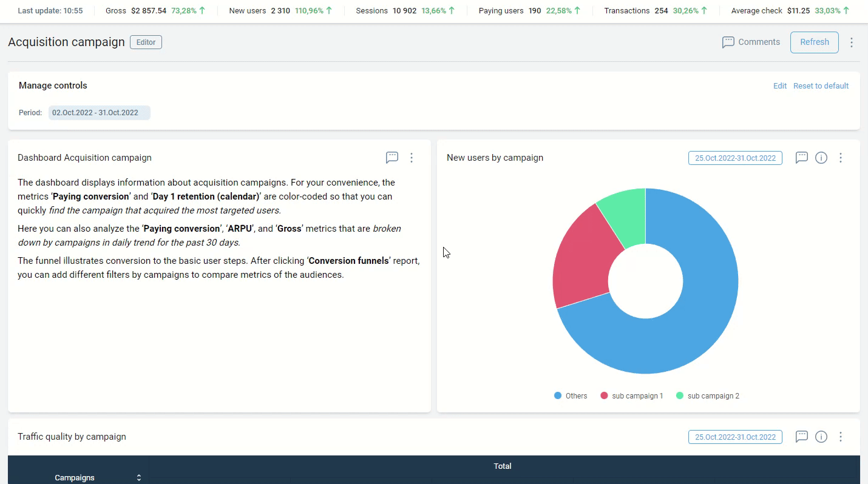This screenshot has width=868, height=484.
Task: Toggle sub campaign 2 in the chart legend
Action: tap(708, 396)
